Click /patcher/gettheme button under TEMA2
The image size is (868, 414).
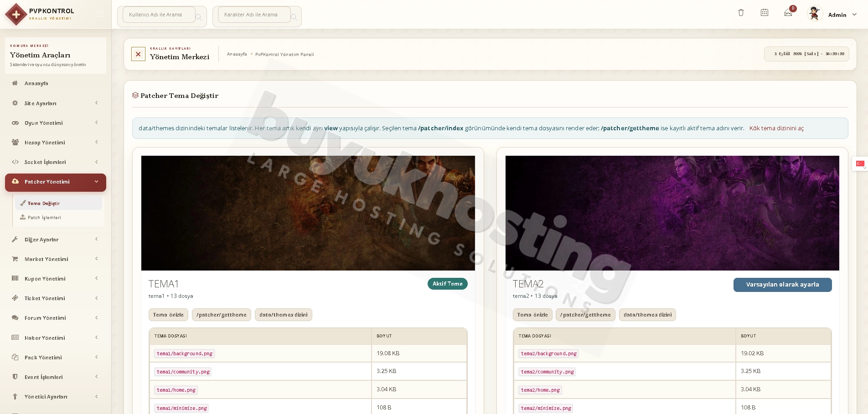586,315
